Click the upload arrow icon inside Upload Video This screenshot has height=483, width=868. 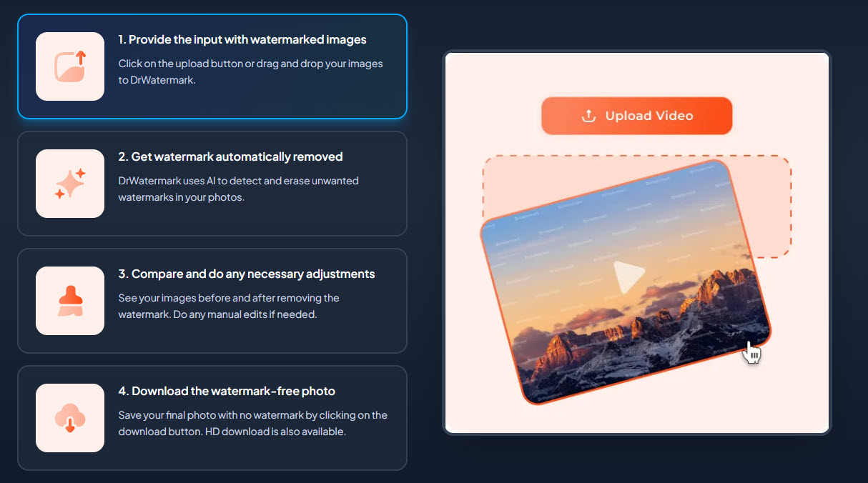[588, 116]
